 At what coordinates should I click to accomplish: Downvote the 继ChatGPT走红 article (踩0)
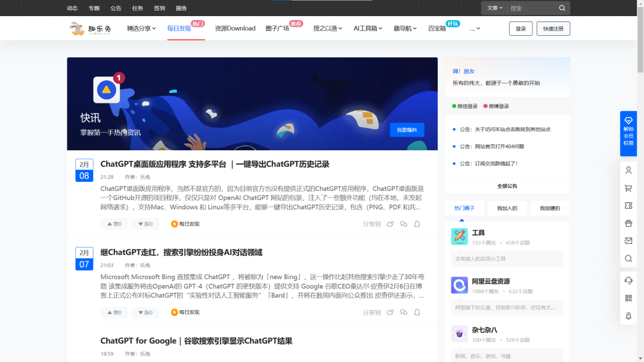pos(145,313)
